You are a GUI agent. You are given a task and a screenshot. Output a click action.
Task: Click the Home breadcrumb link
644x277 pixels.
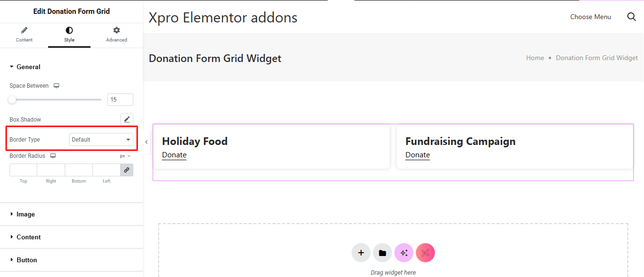coord(535,58)
